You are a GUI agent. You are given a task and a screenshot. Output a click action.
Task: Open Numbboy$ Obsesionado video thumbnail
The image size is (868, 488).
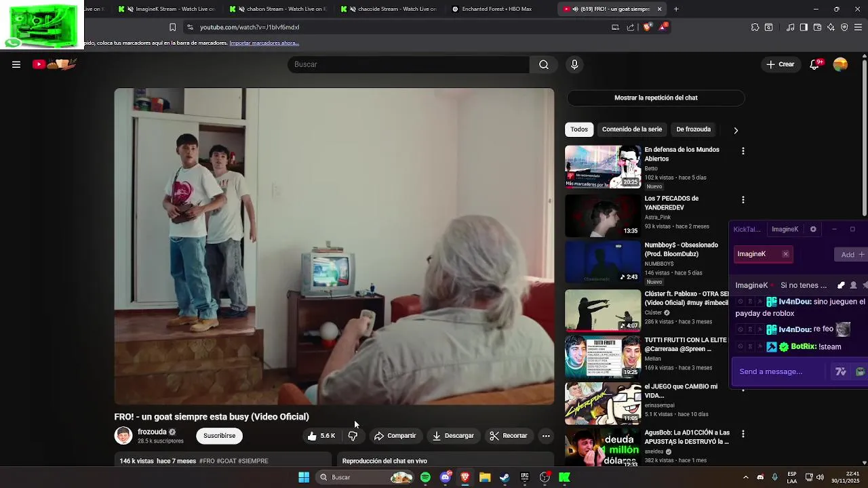coord(603,262)
